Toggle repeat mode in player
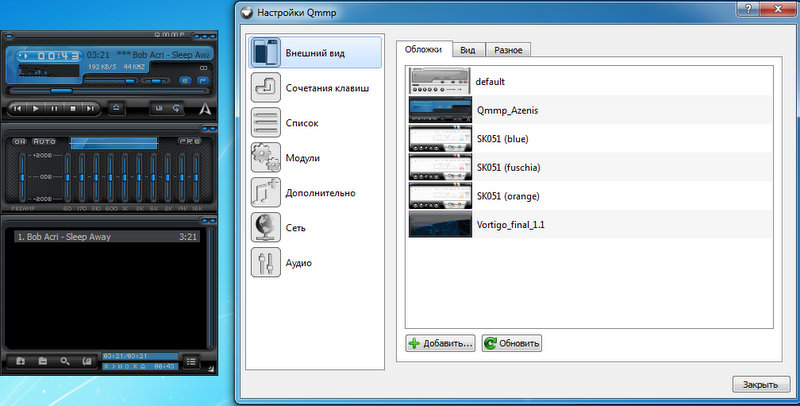 pyautogui.click(x=176, y=109)
